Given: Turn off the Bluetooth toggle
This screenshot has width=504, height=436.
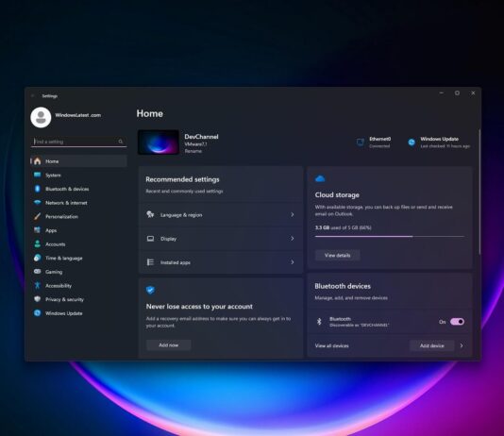Looking at the screenshot, I should [457, 322].
